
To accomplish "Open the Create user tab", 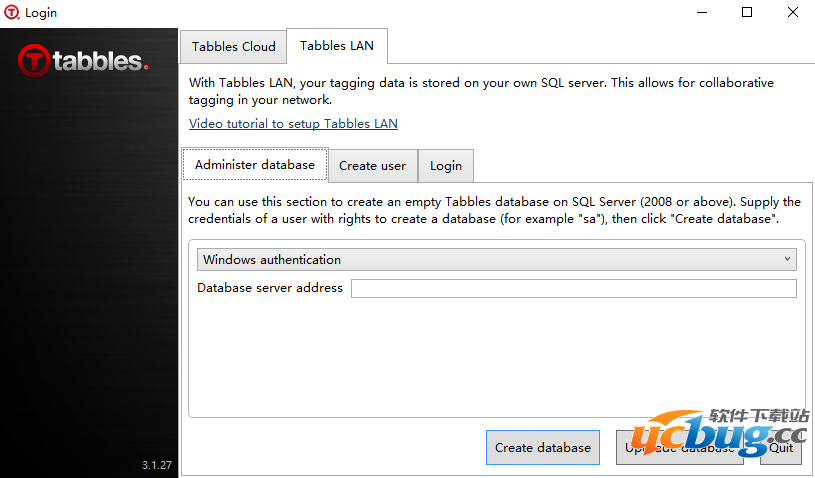I will click(373, 166).
